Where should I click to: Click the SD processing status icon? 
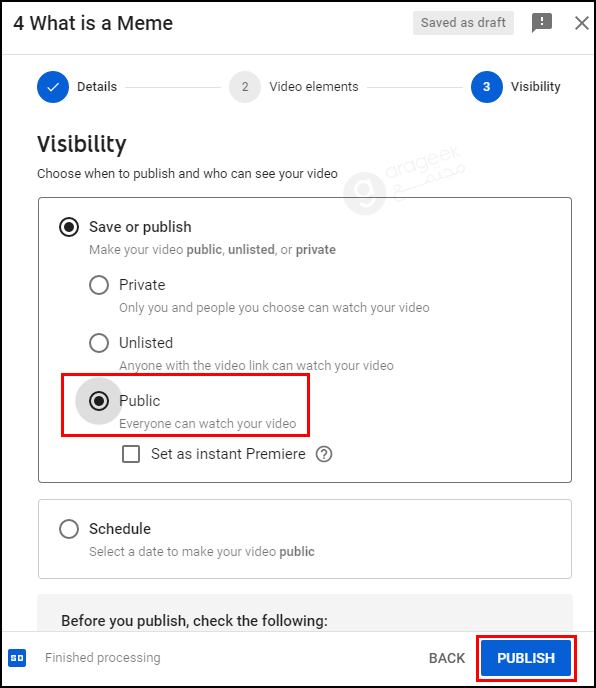tap(17, 658)
